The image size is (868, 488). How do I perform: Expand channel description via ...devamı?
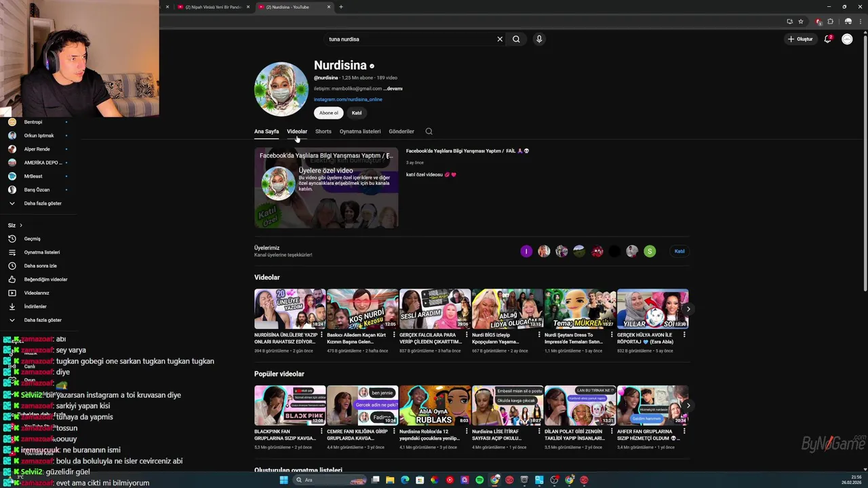tap(393, 89)
